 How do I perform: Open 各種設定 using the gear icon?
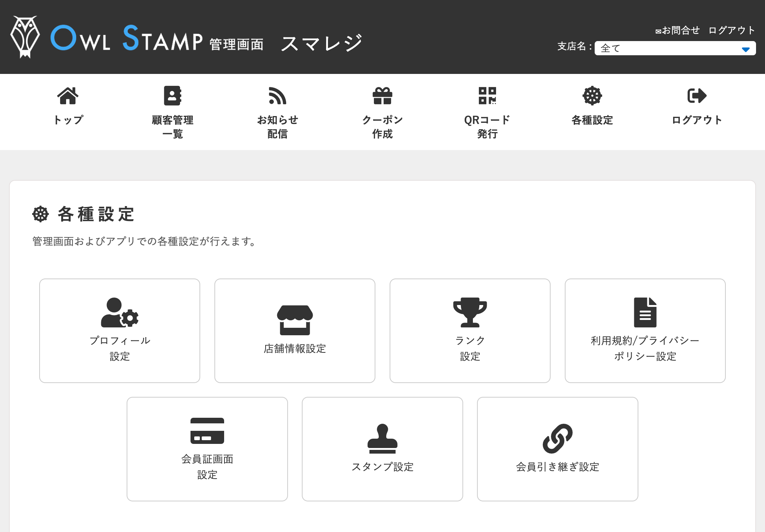[x=592, y=96]
